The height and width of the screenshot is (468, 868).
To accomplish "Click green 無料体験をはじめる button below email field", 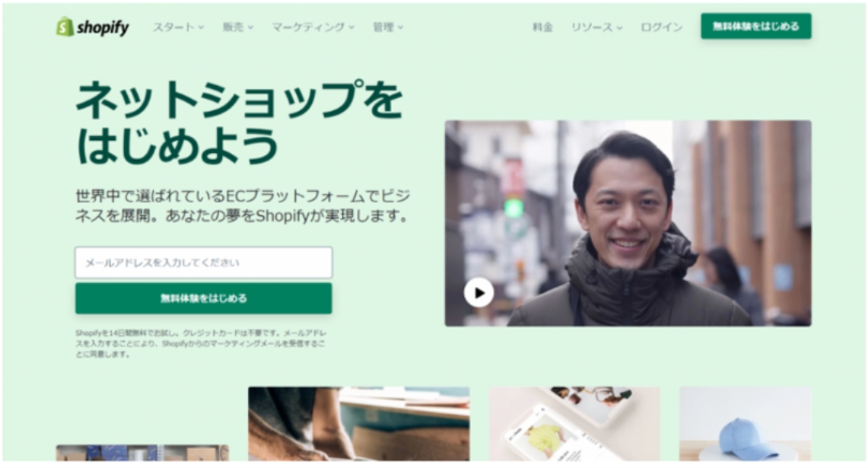I will tap(204, 298).
